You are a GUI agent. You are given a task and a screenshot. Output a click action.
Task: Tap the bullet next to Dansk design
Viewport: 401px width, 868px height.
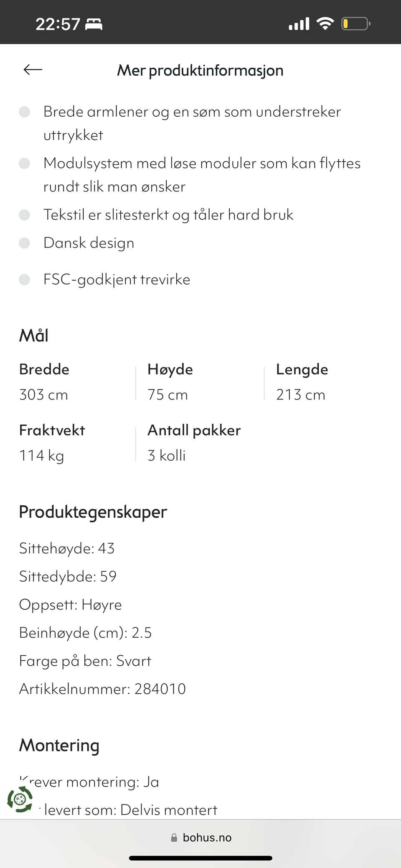[25, 243]
